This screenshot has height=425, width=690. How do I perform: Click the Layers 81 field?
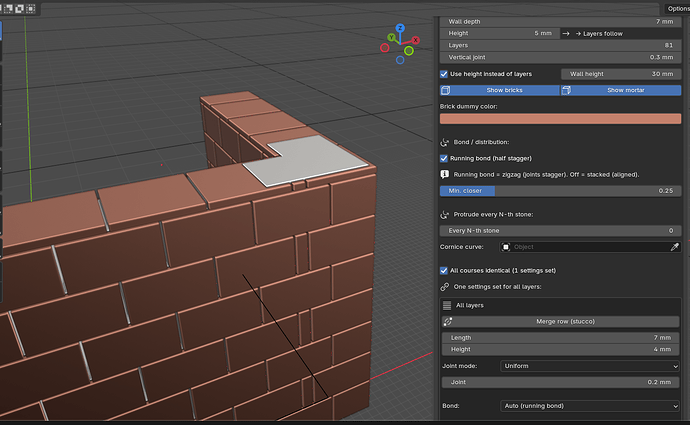pos(561,45)
